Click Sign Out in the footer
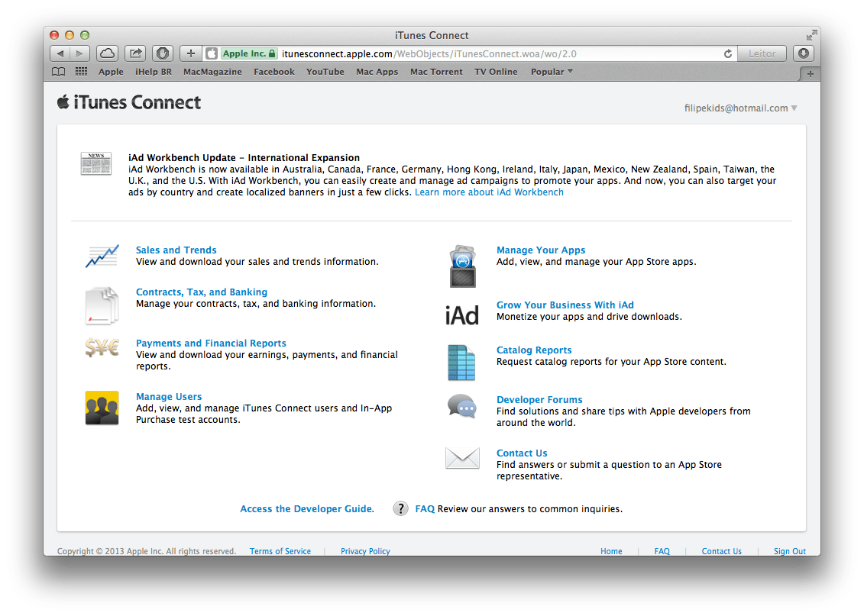This screenshot has width=864, height=616. pyautogui.click(x=790, y=551)
